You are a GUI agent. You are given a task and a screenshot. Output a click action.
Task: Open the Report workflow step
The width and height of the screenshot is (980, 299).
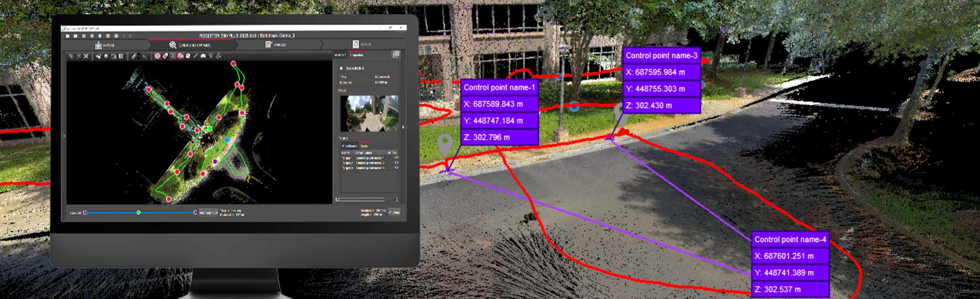click(361, 44)
